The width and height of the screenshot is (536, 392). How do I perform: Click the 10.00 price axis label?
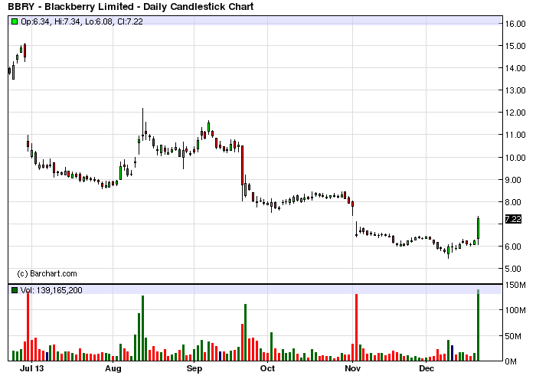[515, 158]
